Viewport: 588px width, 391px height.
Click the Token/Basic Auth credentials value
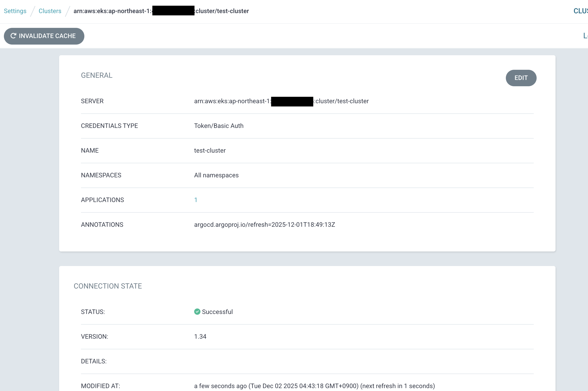(219, 126)
